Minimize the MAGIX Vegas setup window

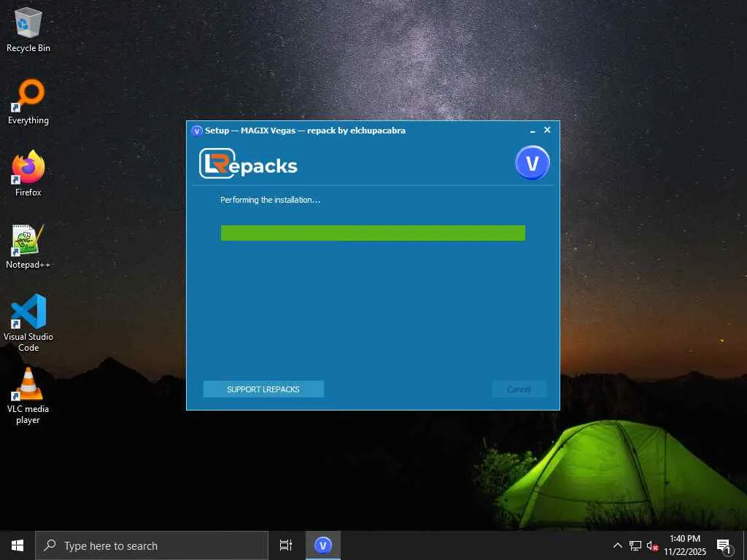533,131
